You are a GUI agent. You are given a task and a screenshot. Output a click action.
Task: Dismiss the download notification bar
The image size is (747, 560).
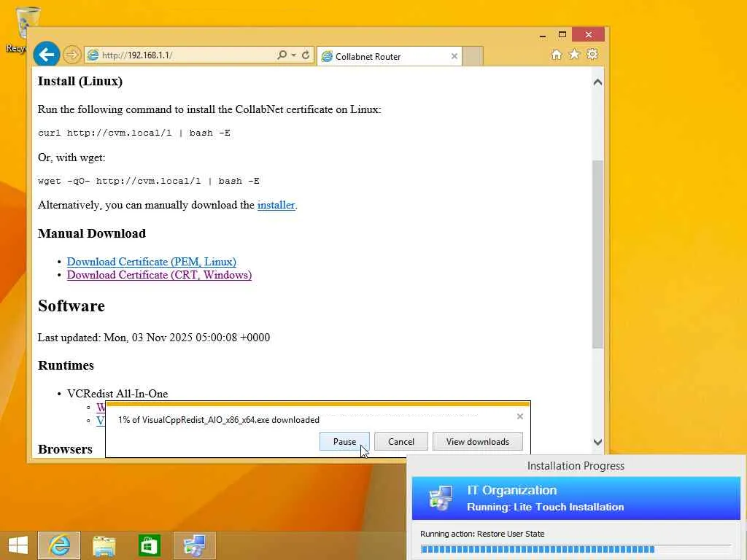519,416
